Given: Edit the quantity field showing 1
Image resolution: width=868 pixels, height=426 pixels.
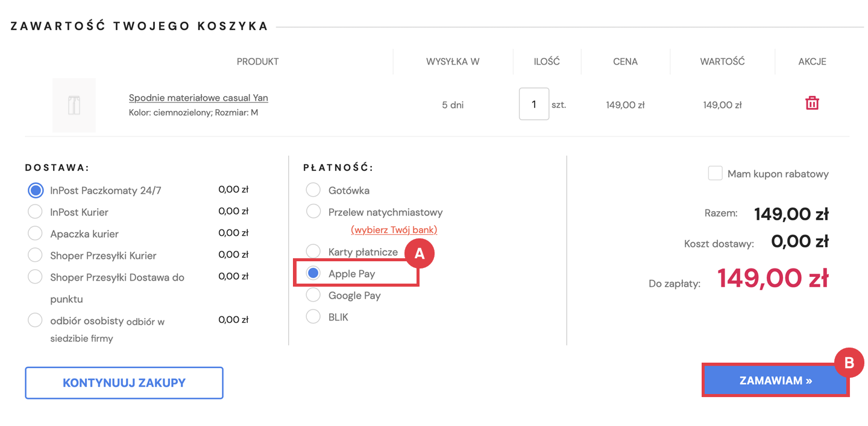Looking at the screenshot, I should (534, 104).
